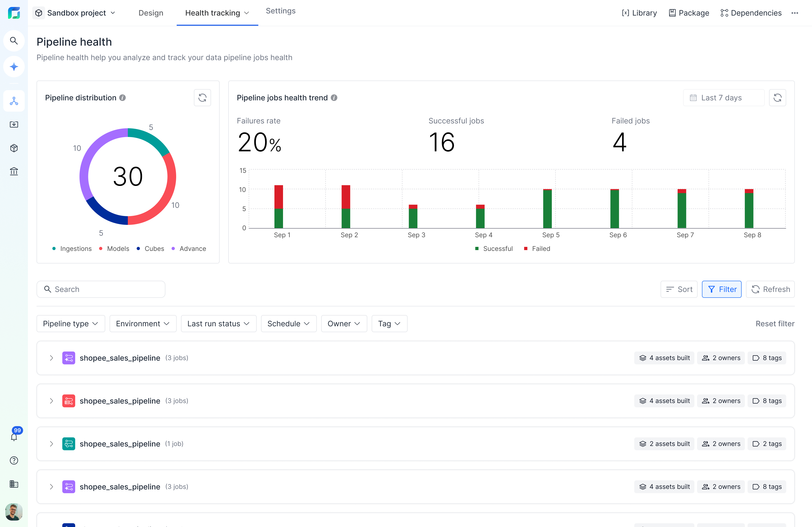This screenshot has height=527, width=812.
Task: Click the help question mark icon
Action: click(14, 460)
